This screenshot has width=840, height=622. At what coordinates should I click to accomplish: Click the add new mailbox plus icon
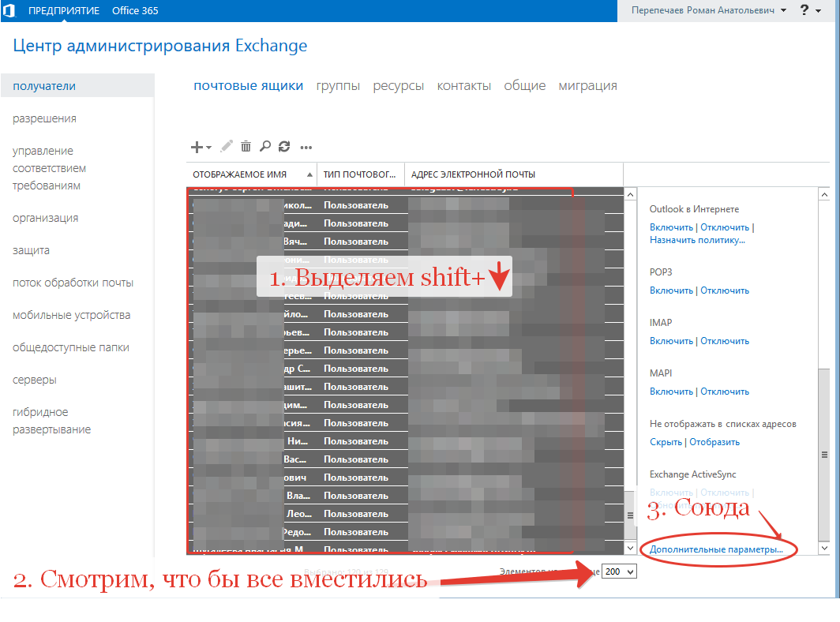197,147
